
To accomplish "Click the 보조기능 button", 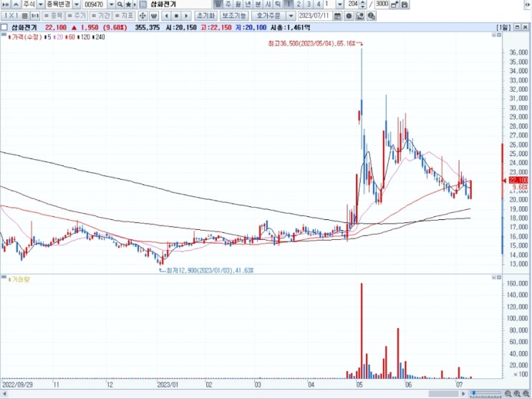I will tap(234, 16).
